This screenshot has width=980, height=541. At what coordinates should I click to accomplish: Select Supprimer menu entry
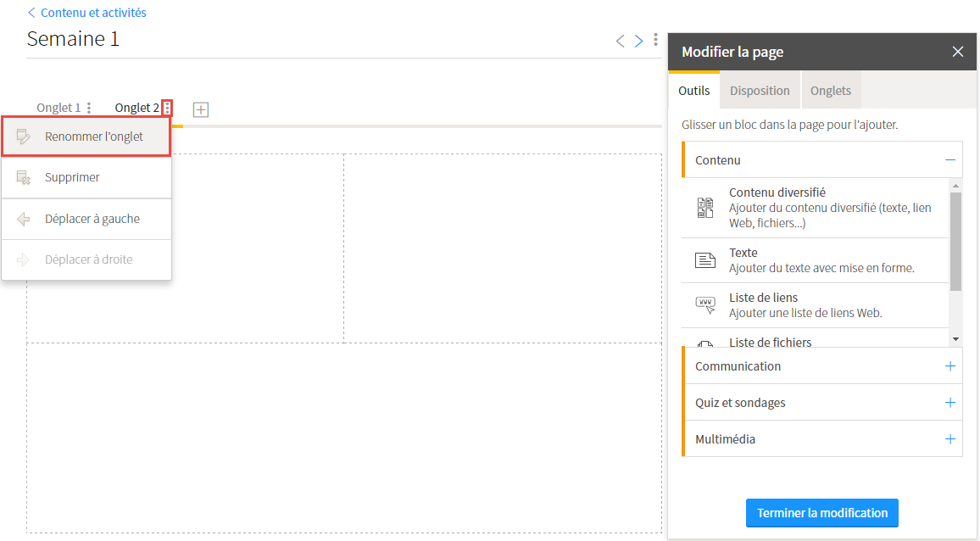click(x=86, y=177)
